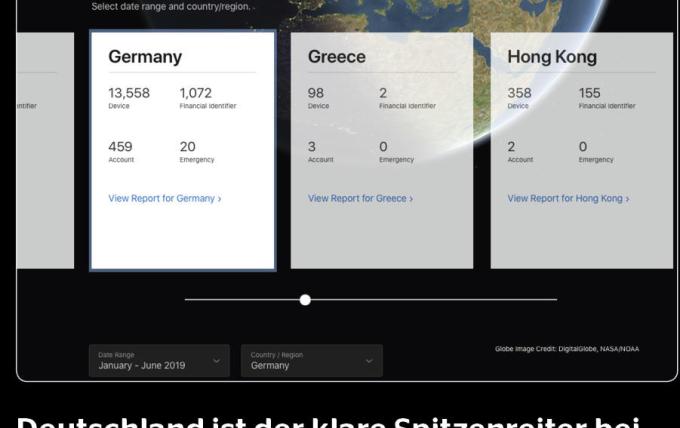Viewport: 680px width, 428px height.
Task: Click the partially visible card left of Germany
Action: pos(45,150)
